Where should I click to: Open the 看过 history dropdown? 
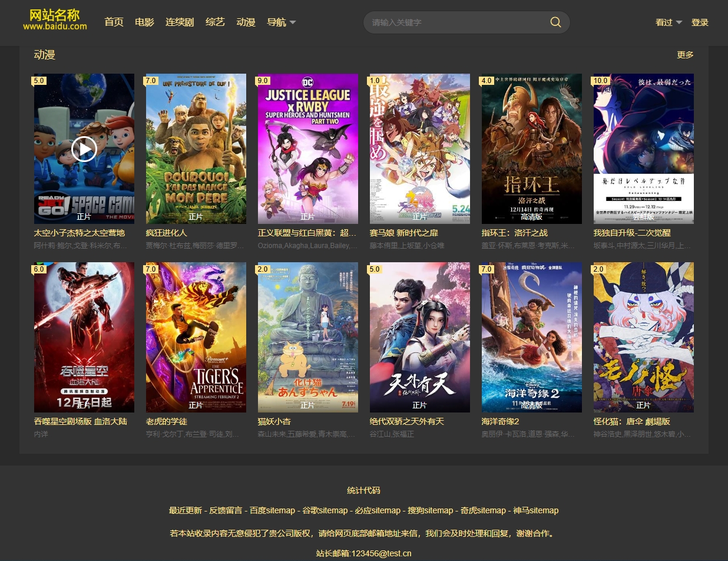click(x=669, y=22)
